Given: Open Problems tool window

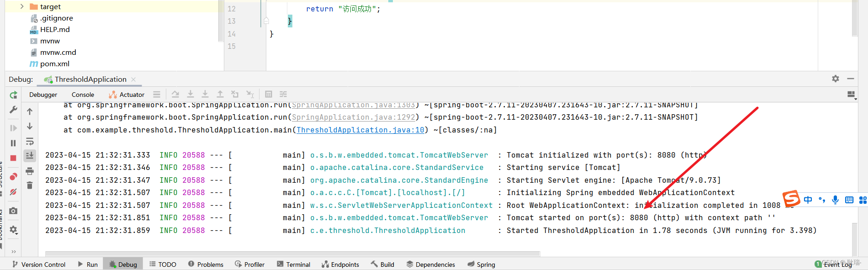Looking at the screenshot, I should 206,264.
